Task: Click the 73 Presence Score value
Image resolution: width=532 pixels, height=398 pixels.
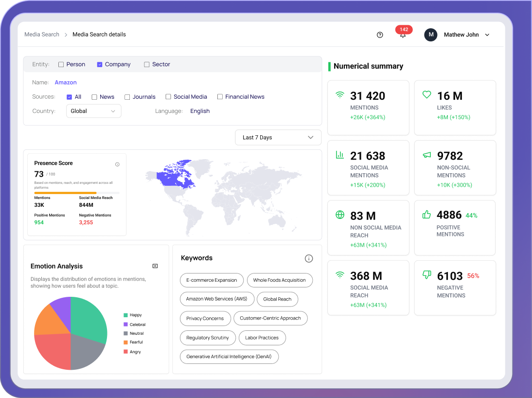Action: pos(39,174)
